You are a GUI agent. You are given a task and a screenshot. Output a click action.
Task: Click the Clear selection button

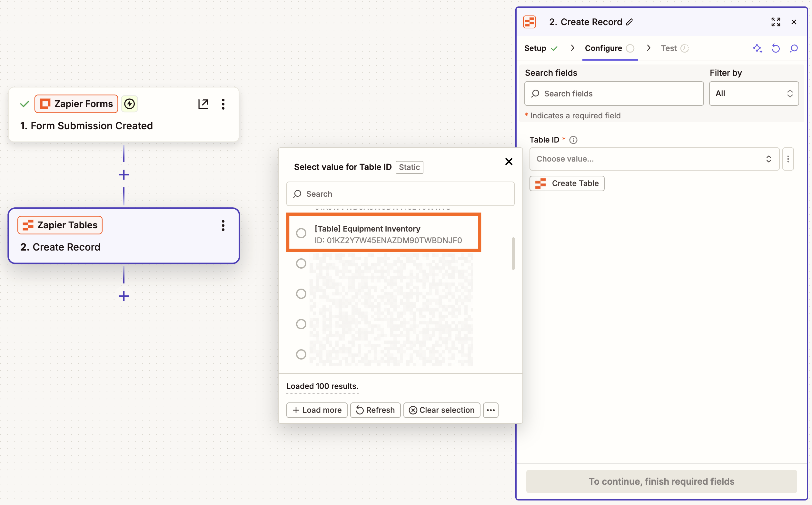point(441,410)
